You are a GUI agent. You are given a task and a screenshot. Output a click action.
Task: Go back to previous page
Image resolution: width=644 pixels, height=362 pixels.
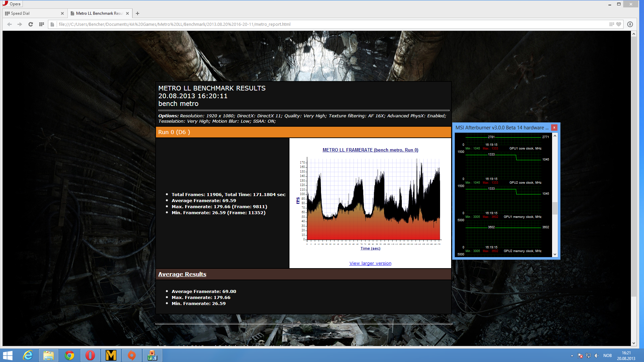point(9,24)
